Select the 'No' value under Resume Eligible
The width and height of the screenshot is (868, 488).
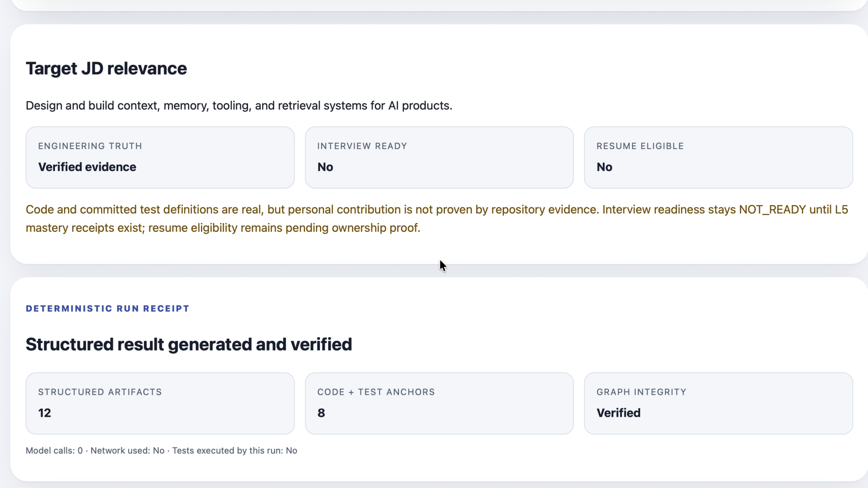tap(604, 167)
